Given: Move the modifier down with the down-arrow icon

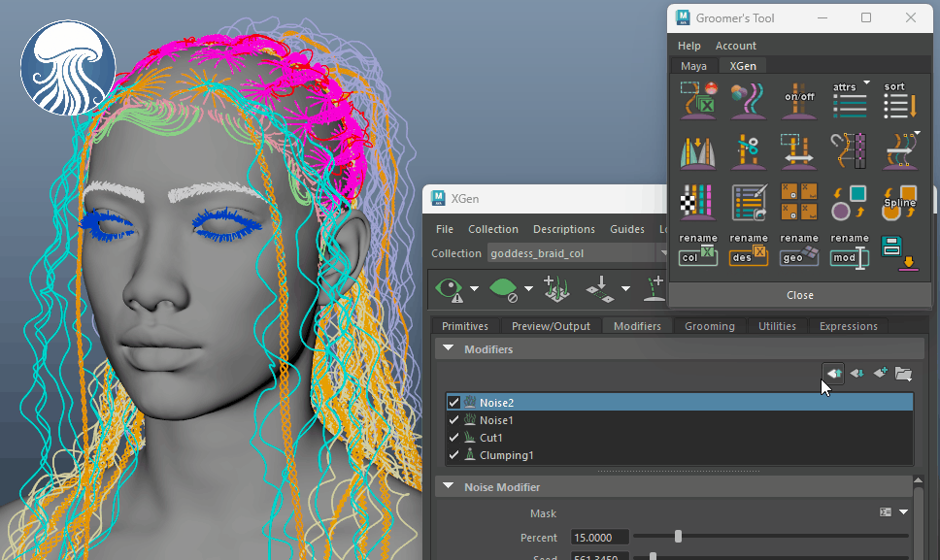Looking at the screenshot, I should 857,373.
